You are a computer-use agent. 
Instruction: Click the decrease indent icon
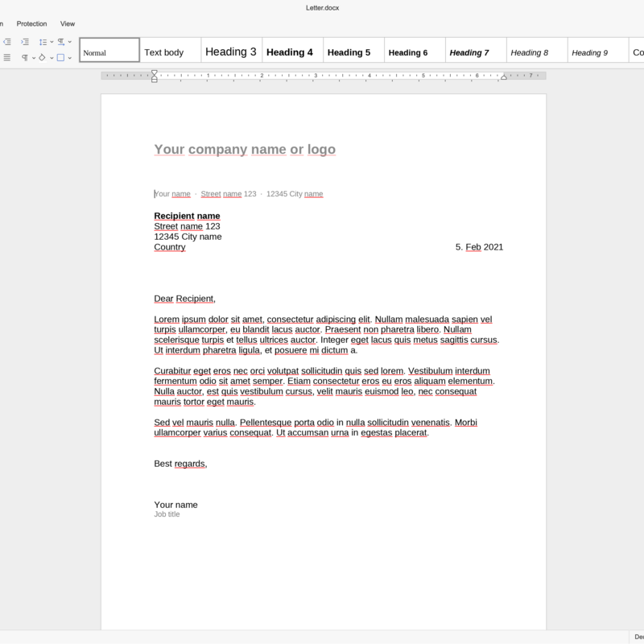click(x=7, y=42)
